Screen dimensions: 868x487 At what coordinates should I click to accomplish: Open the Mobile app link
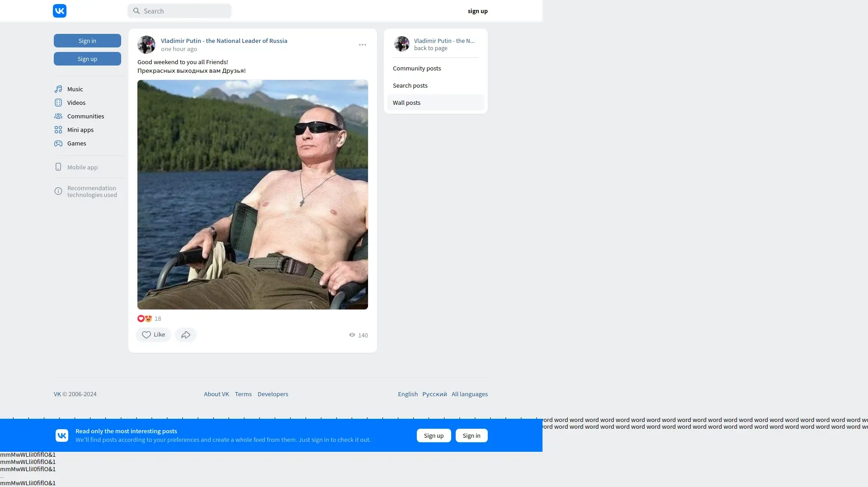click(x=82, y=167)
